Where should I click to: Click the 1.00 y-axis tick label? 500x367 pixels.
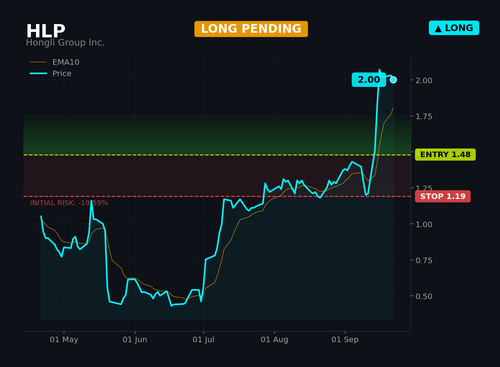424,224
